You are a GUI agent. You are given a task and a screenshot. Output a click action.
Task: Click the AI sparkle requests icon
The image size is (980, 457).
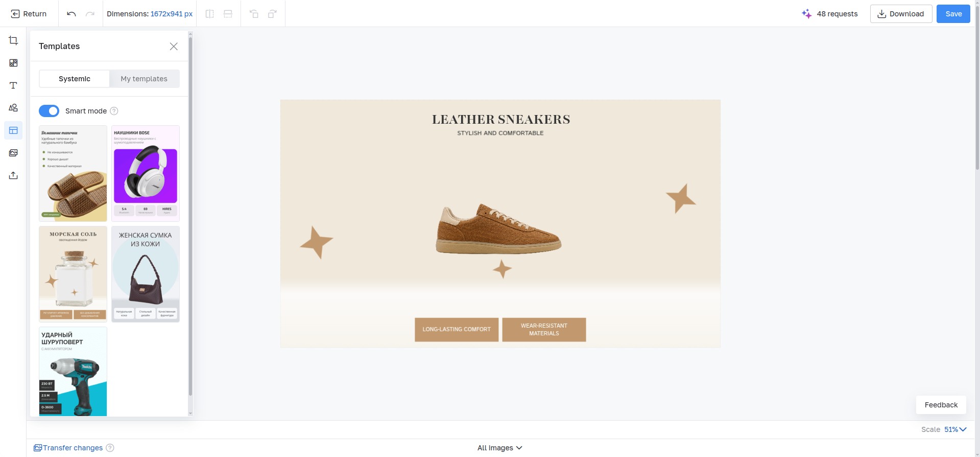806,14
